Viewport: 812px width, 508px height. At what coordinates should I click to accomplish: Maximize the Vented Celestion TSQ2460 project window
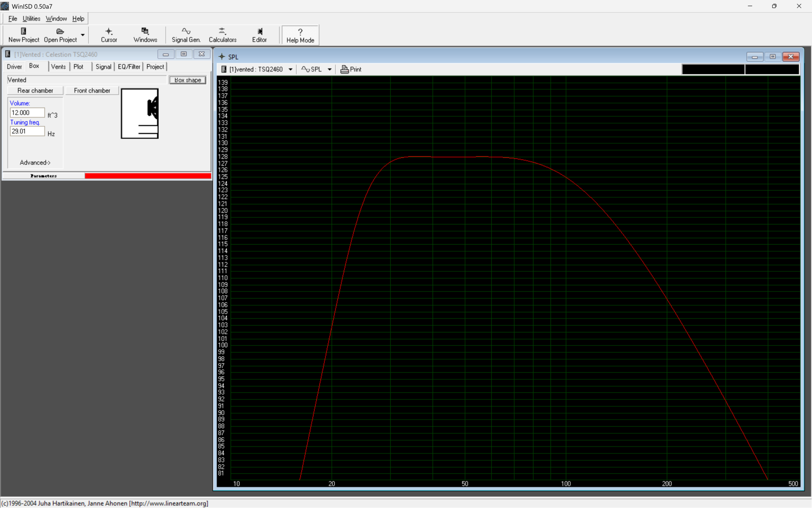[x=184, y=54]
